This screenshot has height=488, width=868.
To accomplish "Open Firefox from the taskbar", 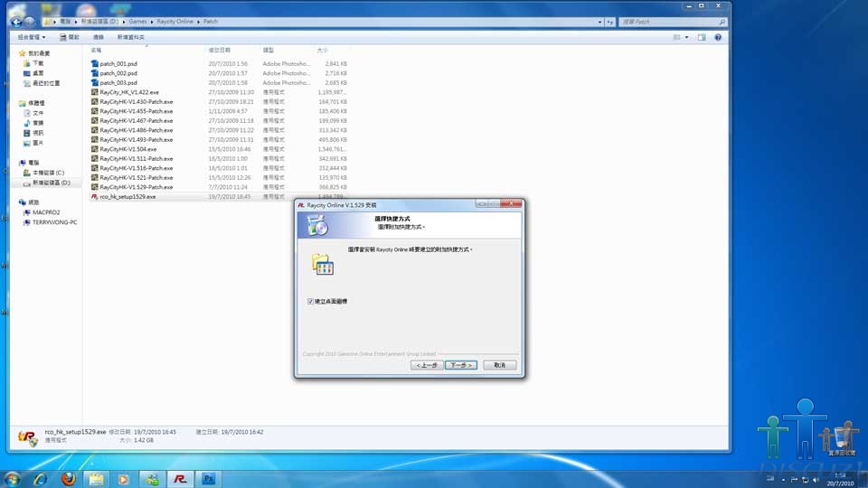I will click(x=69, y=479).
